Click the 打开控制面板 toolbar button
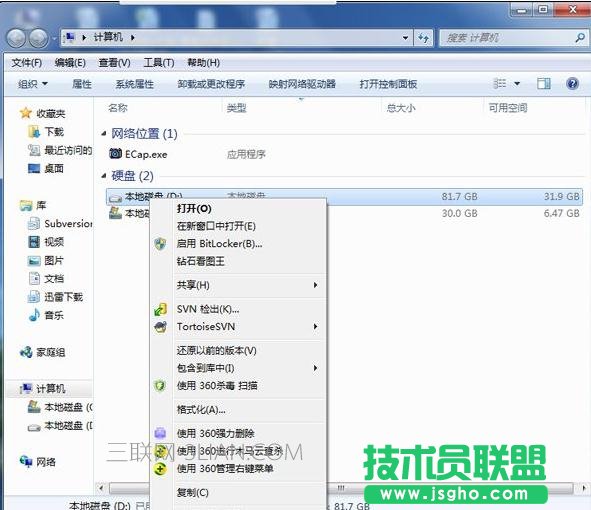591x510 pixels. 388,84
